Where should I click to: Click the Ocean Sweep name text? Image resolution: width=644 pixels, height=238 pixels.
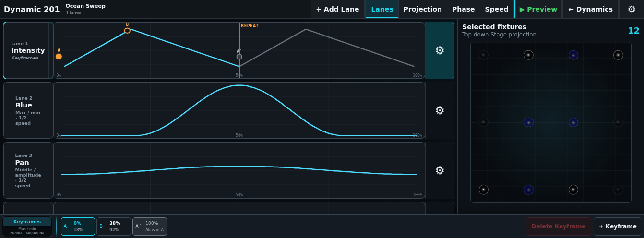click(85, 6)
